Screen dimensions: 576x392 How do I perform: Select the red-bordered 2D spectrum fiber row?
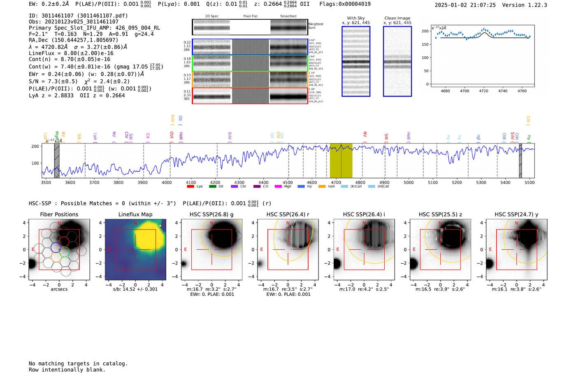[250, 95]
